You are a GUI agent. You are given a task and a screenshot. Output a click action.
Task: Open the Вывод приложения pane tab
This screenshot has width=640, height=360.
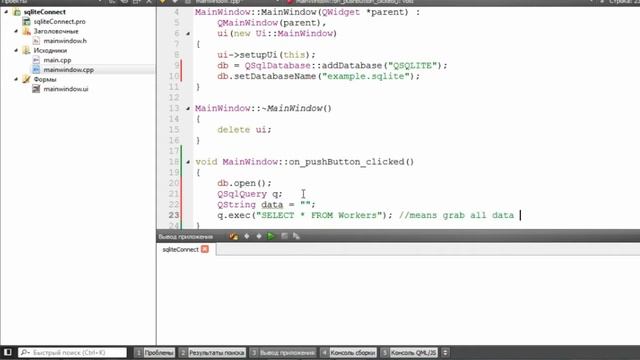click(283, 353)
